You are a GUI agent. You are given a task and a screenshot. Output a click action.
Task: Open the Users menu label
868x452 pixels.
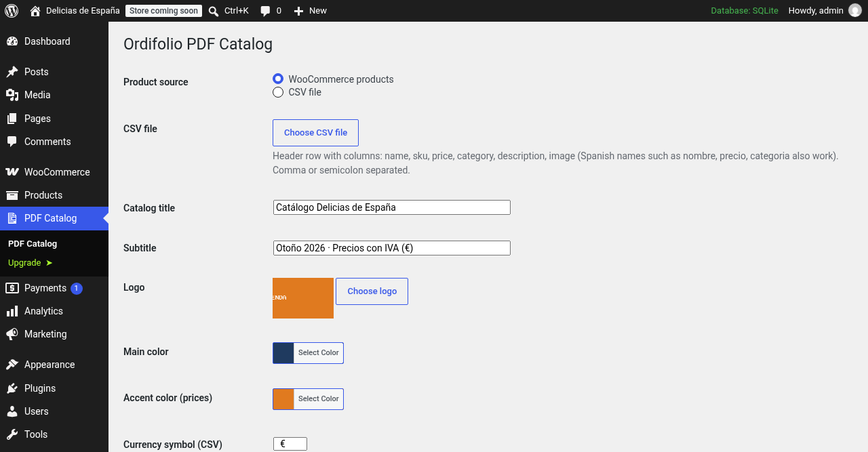click(x=37, y=411)
